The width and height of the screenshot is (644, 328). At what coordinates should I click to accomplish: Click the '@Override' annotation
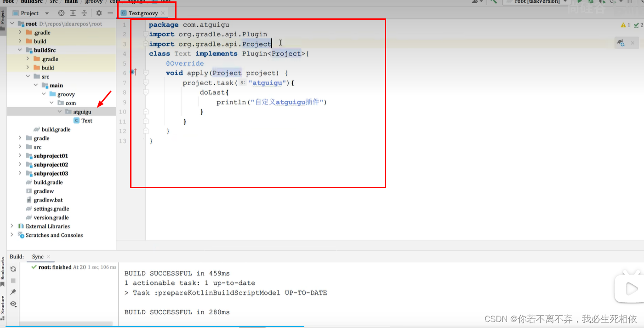click(x=185, y=63)
